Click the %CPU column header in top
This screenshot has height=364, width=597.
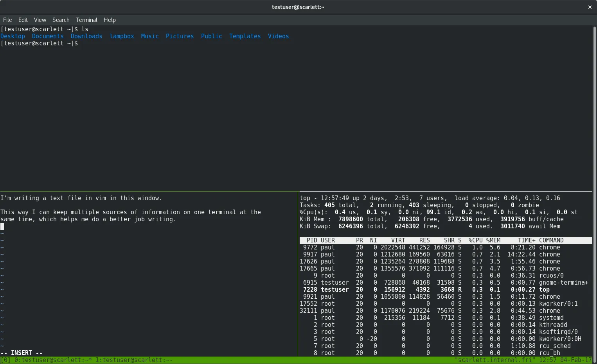[475, 240]
